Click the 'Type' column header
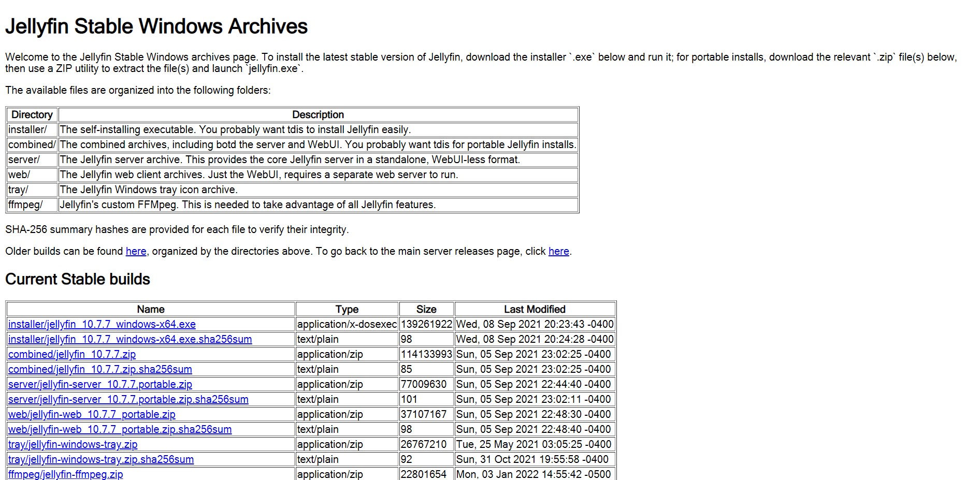The image size is (980, 480). pos(347,309)
